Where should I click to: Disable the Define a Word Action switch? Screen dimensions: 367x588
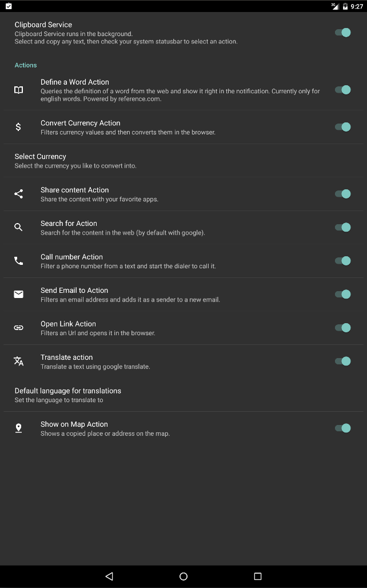342,90
